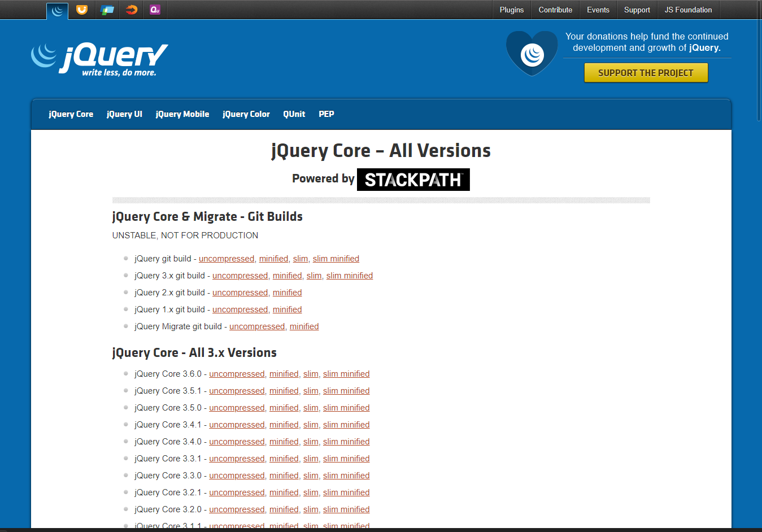Viewport: 762px width, 532px height.
Task: Open jQuery Core 3.3.1 slim minified link
Action: pos(346,459)
